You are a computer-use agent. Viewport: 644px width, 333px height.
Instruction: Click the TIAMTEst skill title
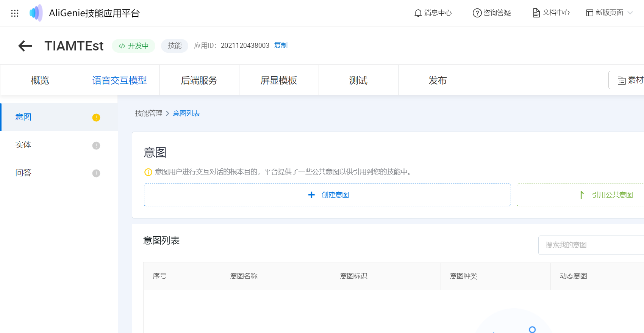pos(74,46)
